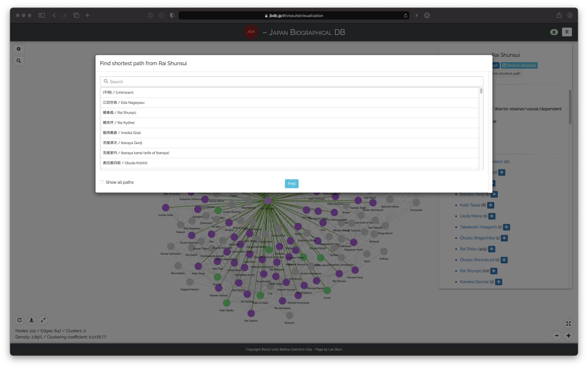The height and width of the screenshot is (368, 588).
Task: Focus the Search field in dialog
Action: (x=292, y=81)
